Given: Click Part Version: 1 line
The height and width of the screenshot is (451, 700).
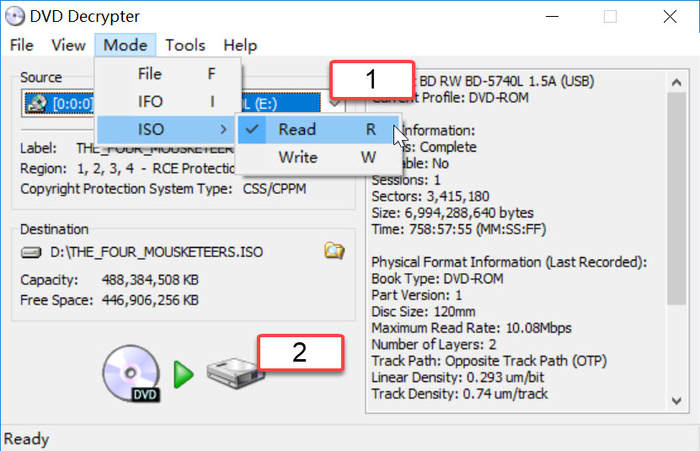Looking at the screenshot, I should pyautogui.click(x=417, y=295).
